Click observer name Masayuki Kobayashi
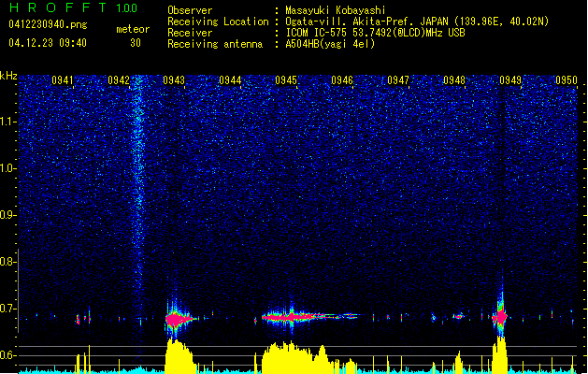Image resolution: width=588 pixels, height=374 pixels. point(336,10)
